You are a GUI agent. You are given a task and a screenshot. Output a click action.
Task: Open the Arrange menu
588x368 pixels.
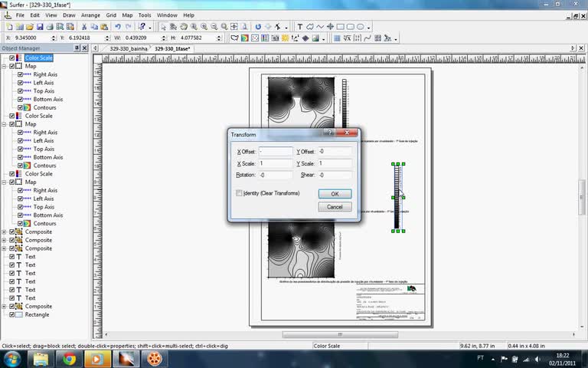[90, 15]
